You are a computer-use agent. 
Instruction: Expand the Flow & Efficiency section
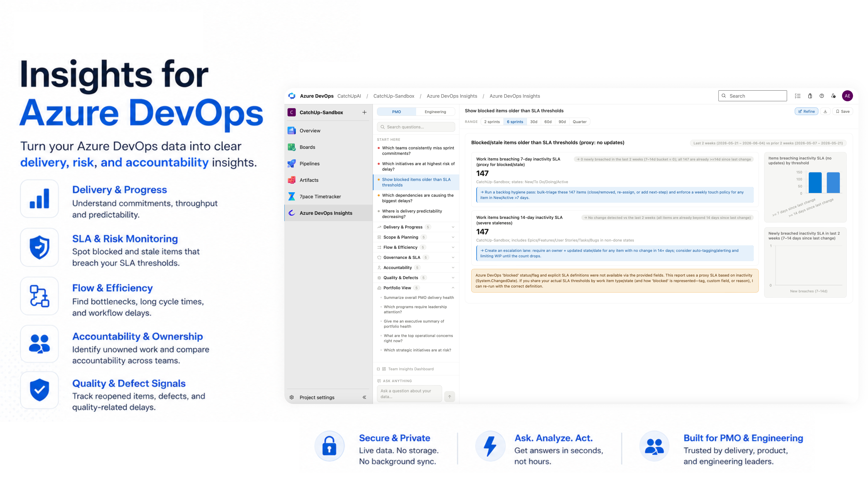[x=416, y=248]
